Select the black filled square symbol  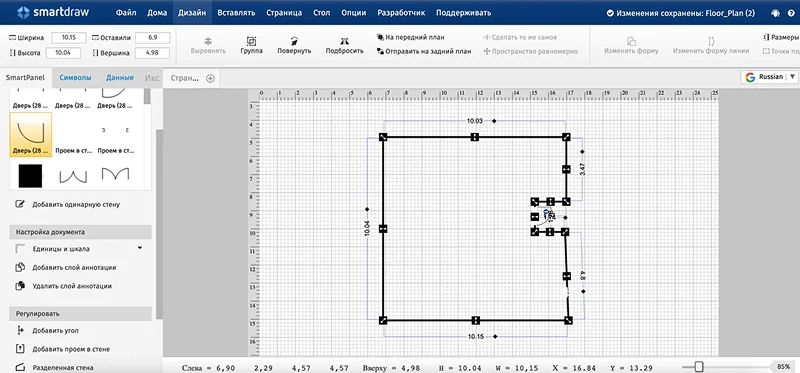[x=30, y=176]
